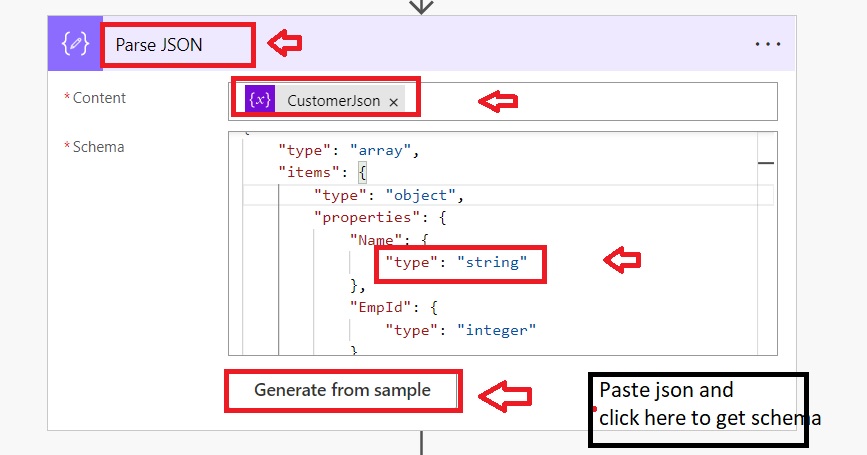The image size is (867, 455).
Task: Open the three-dots menu of Parse JSON
Action: tap(767, 44)
